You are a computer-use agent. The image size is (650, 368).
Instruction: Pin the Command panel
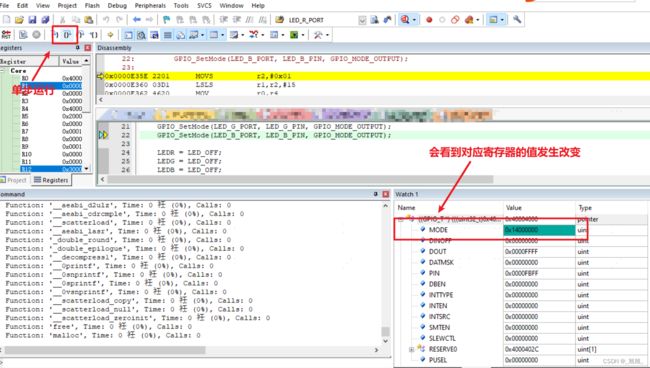tap(376, 194)
